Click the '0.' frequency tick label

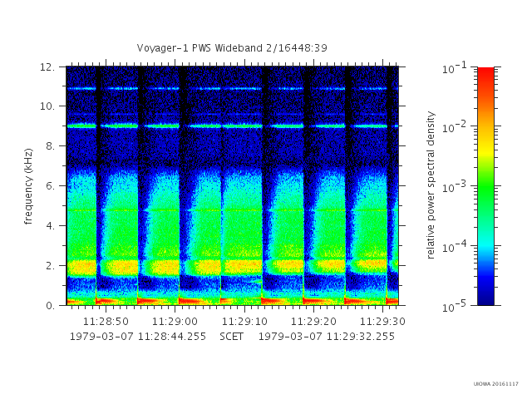point(50,306)
